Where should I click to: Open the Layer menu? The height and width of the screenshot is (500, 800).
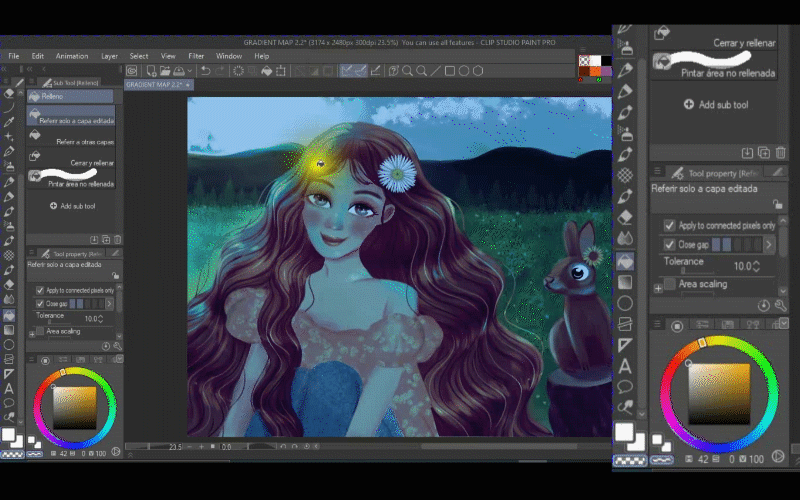click(x=109, y=56)
